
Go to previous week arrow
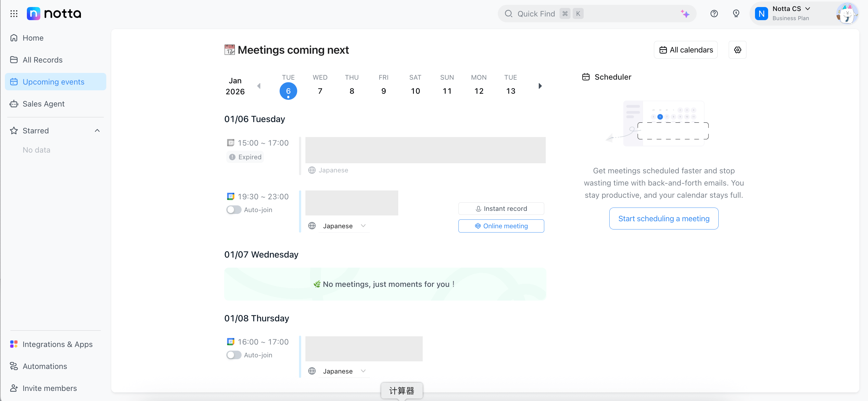coord(259,86)
